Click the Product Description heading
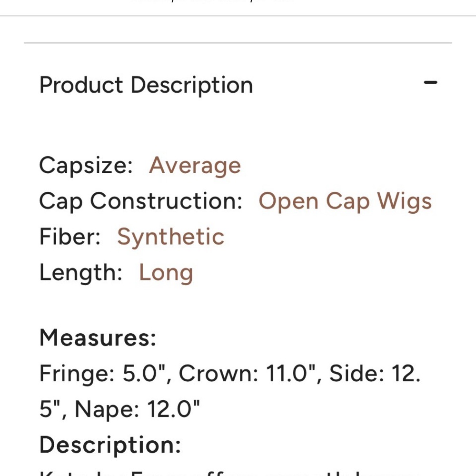Screen dimensions: 476x476 point(146,85)
